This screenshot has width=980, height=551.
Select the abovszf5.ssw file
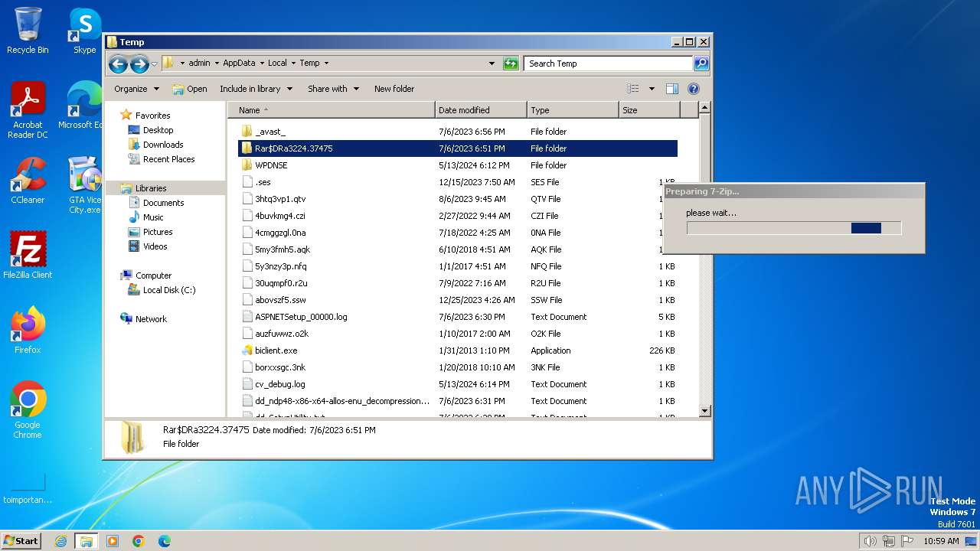click(x=458, y=300)
